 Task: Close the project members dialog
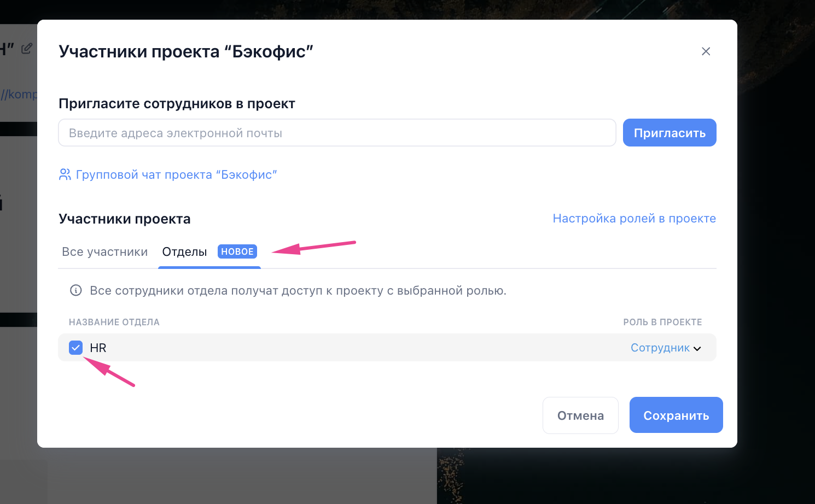coord(706,51)
